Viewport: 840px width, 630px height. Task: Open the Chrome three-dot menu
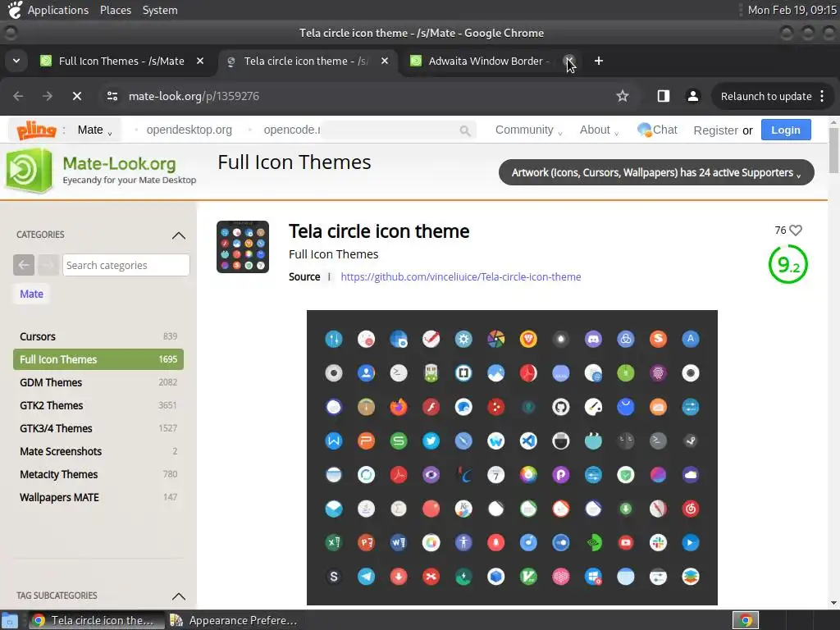coord(822,97)
